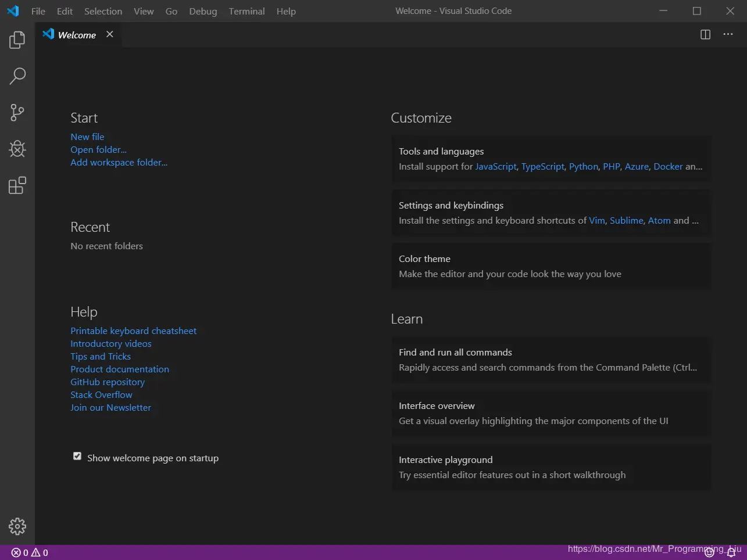Click the Open folder... link
This screenshot has width=747, height=560.
click(x=98, y=149)
